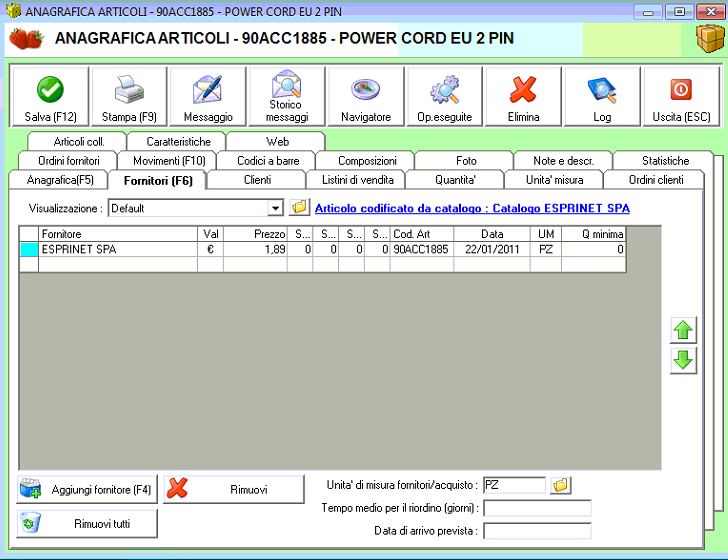Open Statistiche tab
The image size is (728, 560).
665,161
